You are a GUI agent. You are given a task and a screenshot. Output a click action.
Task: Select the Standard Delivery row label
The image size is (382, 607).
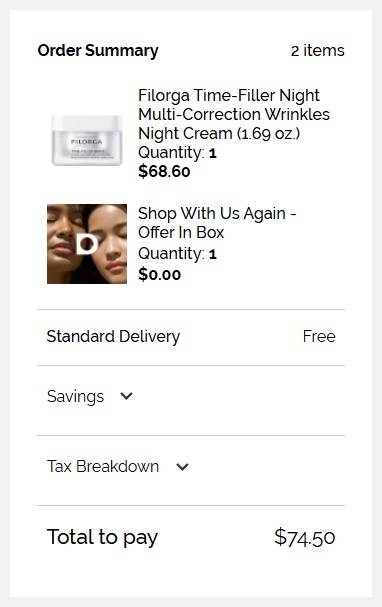113,336
